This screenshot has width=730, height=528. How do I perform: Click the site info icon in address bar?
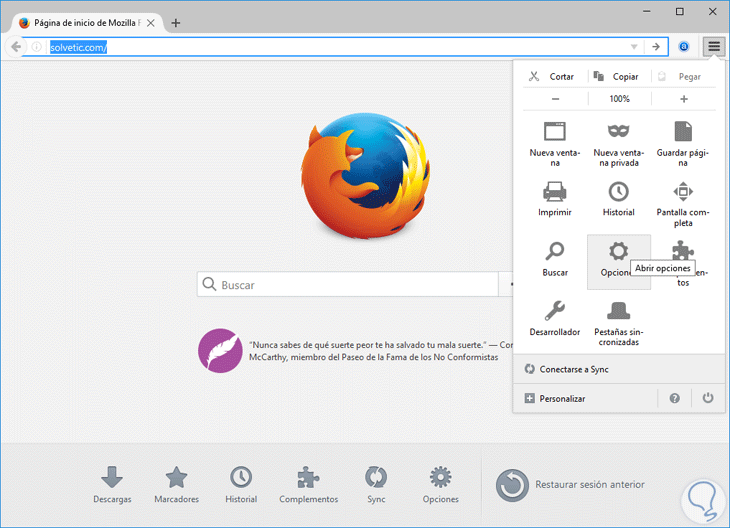coord(36,47)
